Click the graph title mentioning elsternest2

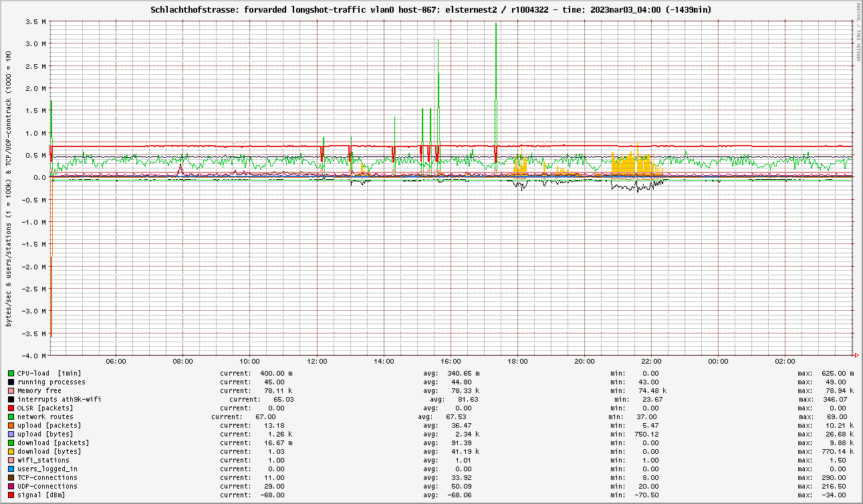pyautogui.click(x=431, y=9)
